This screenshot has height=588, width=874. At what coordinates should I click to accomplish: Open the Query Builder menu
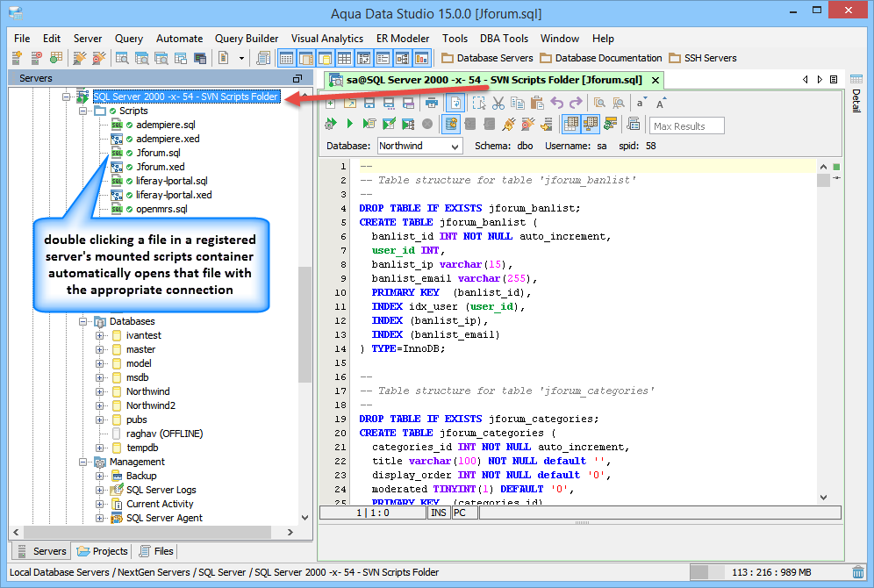[x=247, y=39]
